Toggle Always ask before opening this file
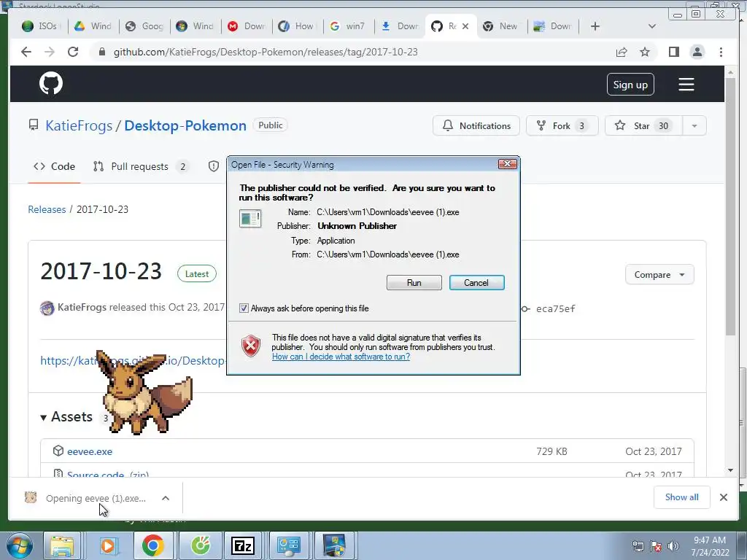Viewport: 747px width, 560px height. point(244,308)
